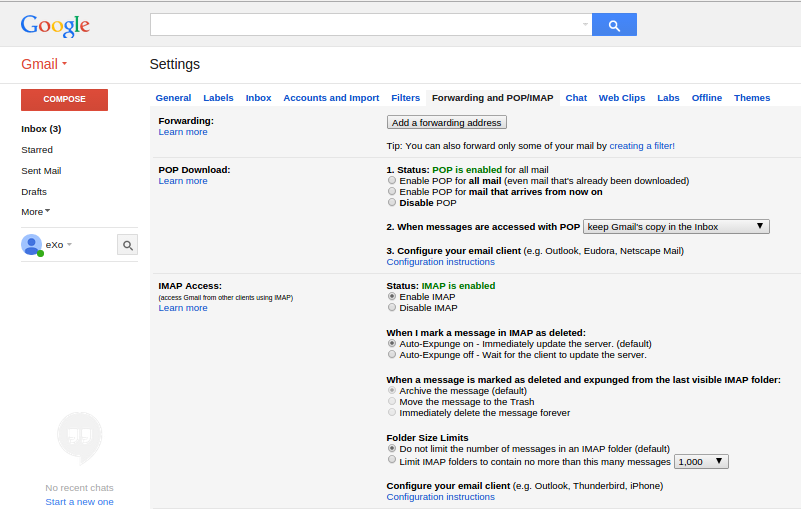Screen dimensions: 801x509
Task: Click the blue search magnifier button
Action: point(614,25)
